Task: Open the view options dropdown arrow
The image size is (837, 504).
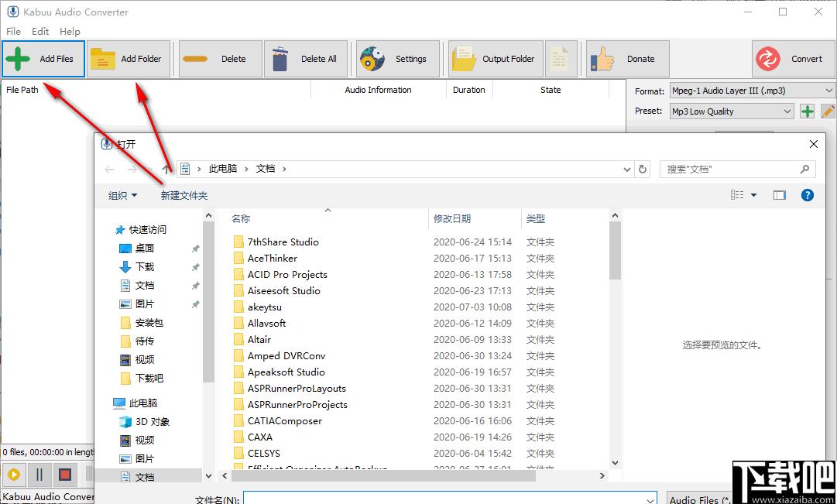Action: click(753, 195)
